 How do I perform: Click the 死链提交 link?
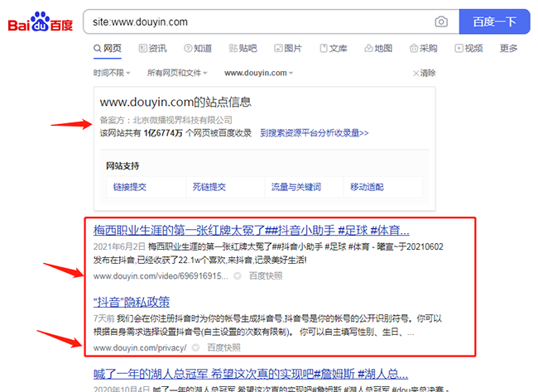point(209,187)
